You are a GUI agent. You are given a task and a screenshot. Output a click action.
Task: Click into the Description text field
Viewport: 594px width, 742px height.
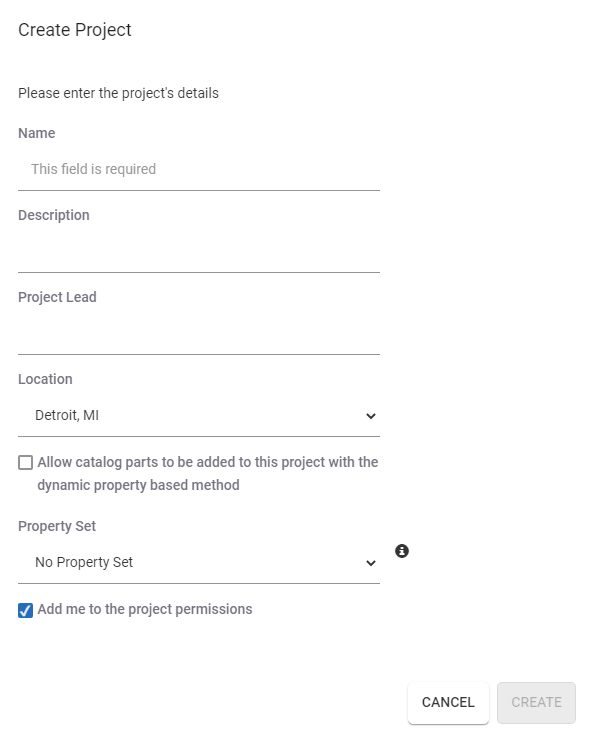[199, 252]
